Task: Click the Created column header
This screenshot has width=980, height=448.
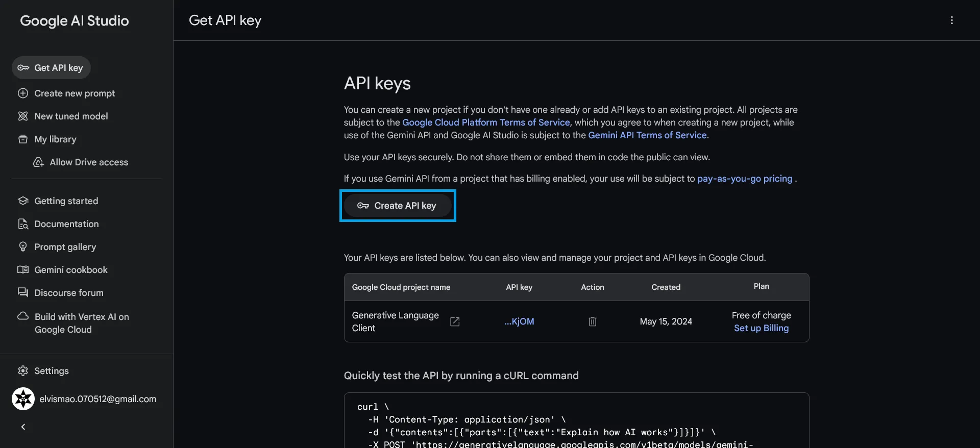Action: pos(666,287)
